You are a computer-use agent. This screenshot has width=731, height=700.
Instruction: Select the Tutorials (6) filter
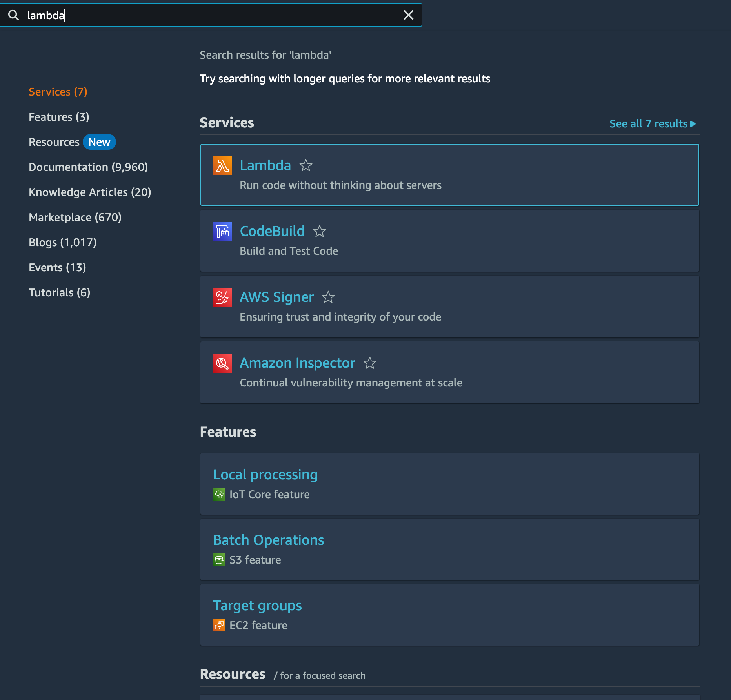click(60, 292)
